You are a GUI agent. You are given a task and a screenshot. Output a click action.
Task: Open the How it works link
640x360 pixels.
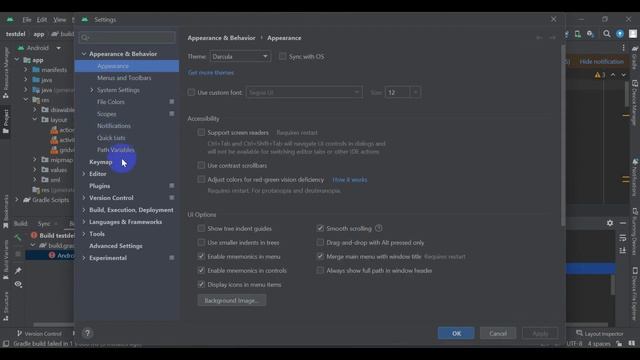[350, 180]
